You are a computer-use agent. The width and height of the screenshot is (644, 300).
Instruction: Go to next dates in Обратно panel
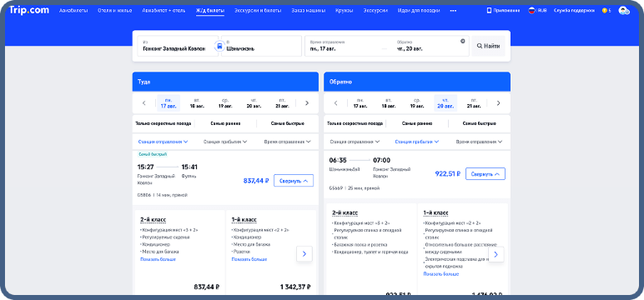click(499, 103)
